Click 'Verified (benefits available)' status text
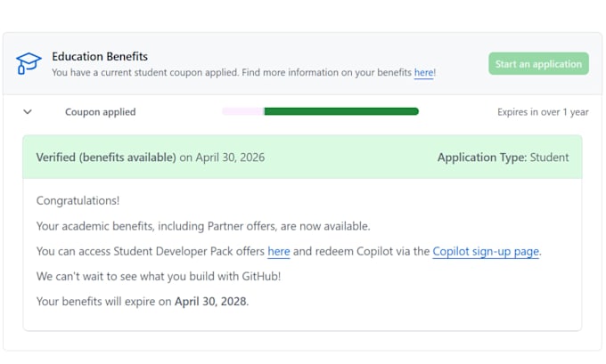 coord(106,158)
